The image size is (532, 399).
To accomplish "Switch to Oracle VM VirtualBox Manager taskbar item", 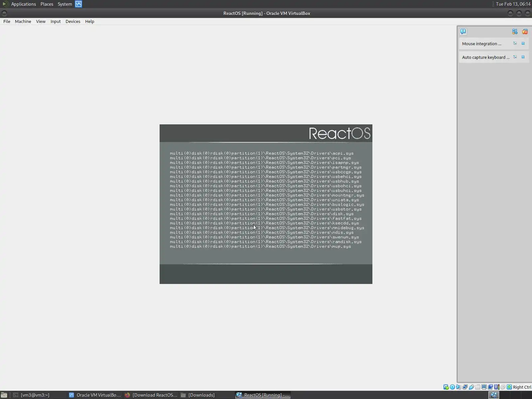I will click(95, 395).
